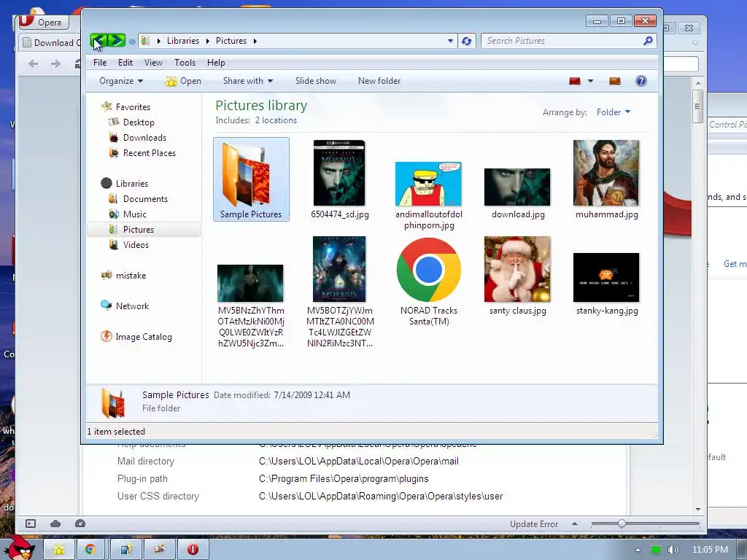Refresh the Pictures address bar

pyautogui.click(x=466, y=41)
